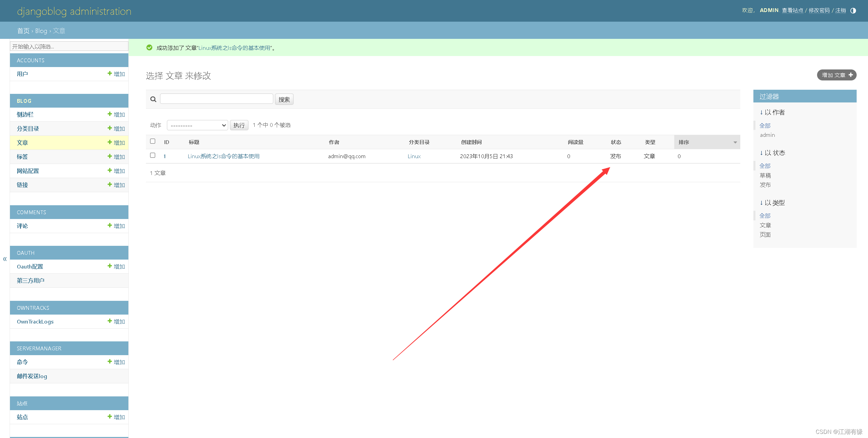Image resolution: width=868 pixels, height=438 pixels.
Task: Select 全部 under 以 作者 filter
Action: tap(765, 126)
